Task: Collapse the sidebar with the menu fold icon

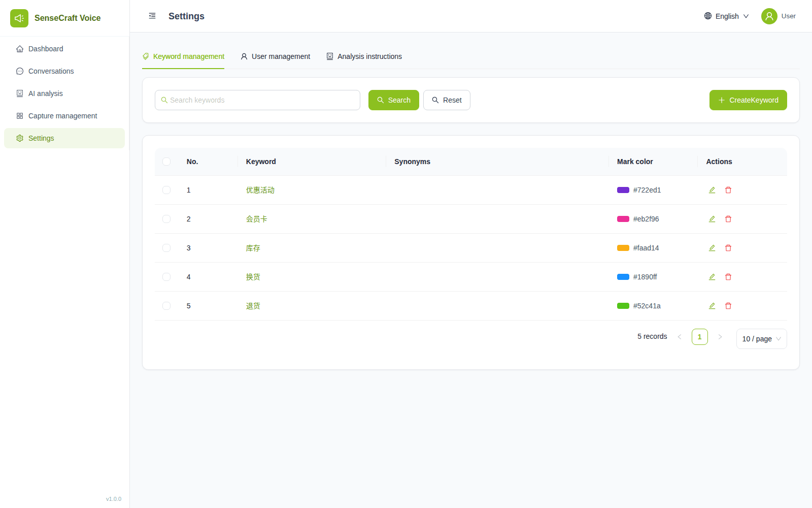Action: tap(152, 16)
